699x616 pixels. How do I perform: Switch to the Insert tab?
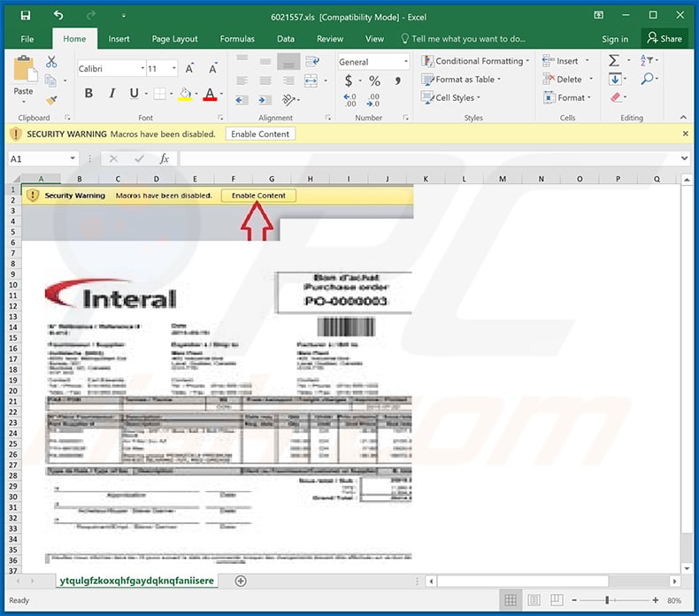click(119, 39)
